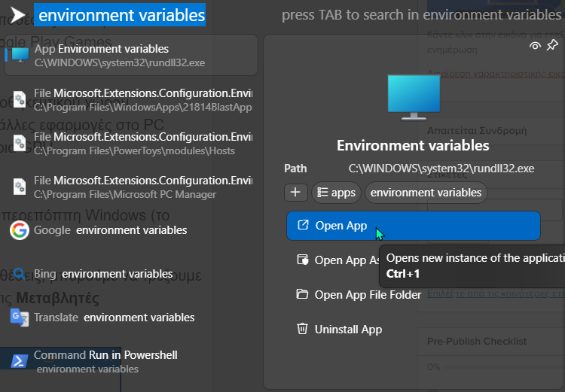
Task: Choose Open App action
Action: pos(414,226)
